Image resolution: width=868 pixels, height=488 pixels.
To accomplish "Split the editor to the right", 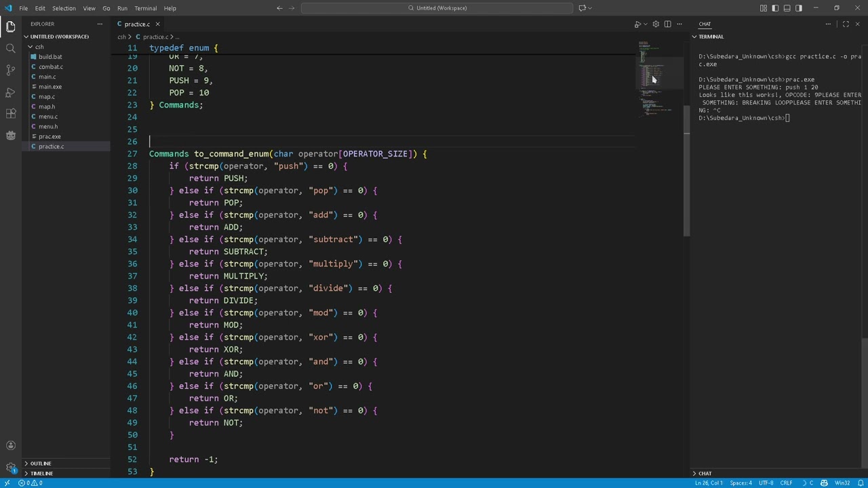I will click(x=667, y=24).
